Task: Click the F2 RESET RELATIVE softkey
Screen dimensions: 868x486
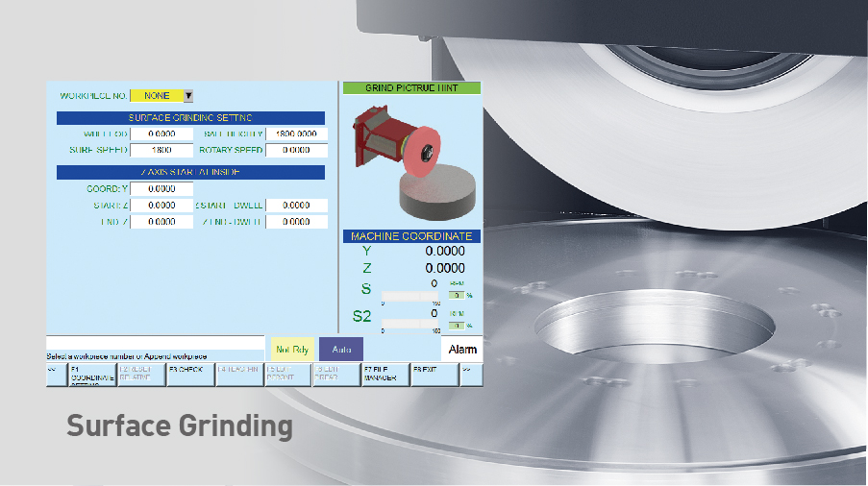Action: (x=141, y=375)
